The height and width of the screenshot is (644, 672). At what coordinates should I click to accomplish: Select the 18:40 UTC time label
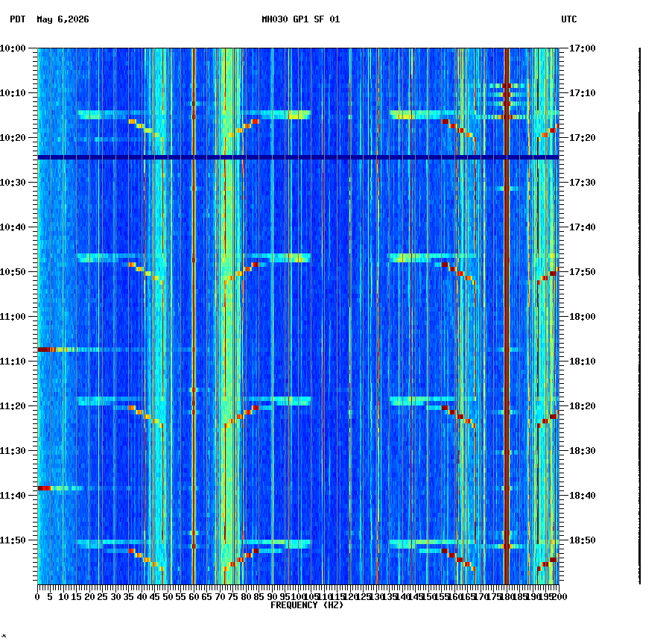tap(583, 496)
